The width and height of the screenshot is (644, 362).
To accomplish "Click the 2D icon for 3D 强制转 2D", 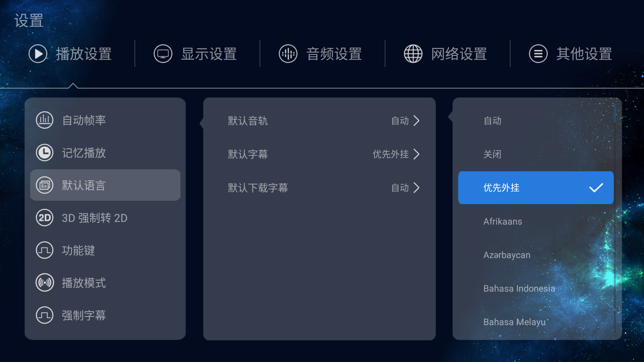I will tap(45, 218).
